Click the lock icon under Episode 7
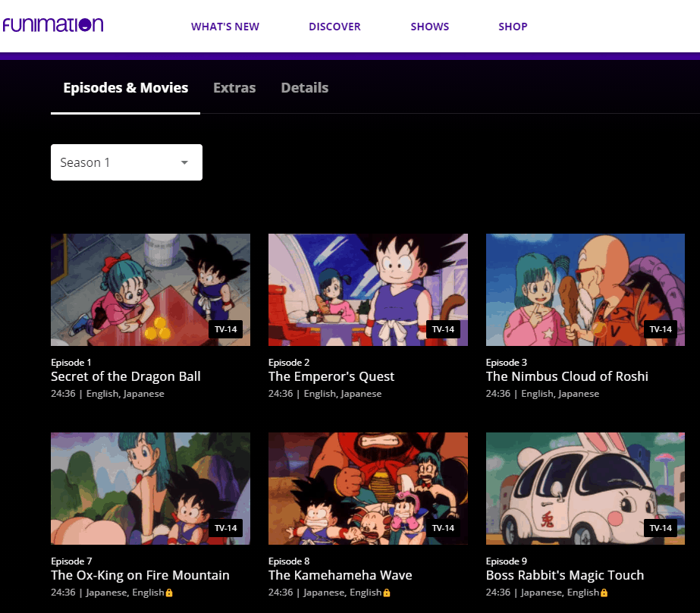 click(x=169, y=593)
